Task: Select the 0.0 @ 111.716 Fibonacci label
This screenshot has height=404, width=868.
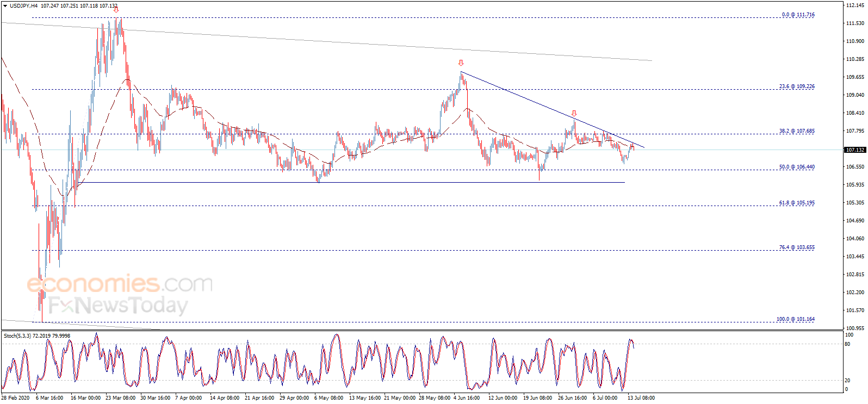Action: [x=798, y=15]
